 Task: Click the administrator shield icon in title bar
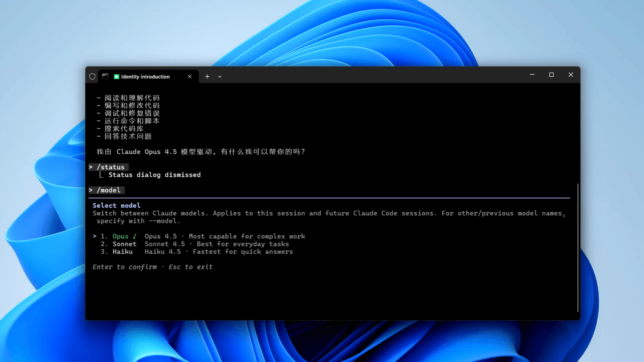coord(92,77)
